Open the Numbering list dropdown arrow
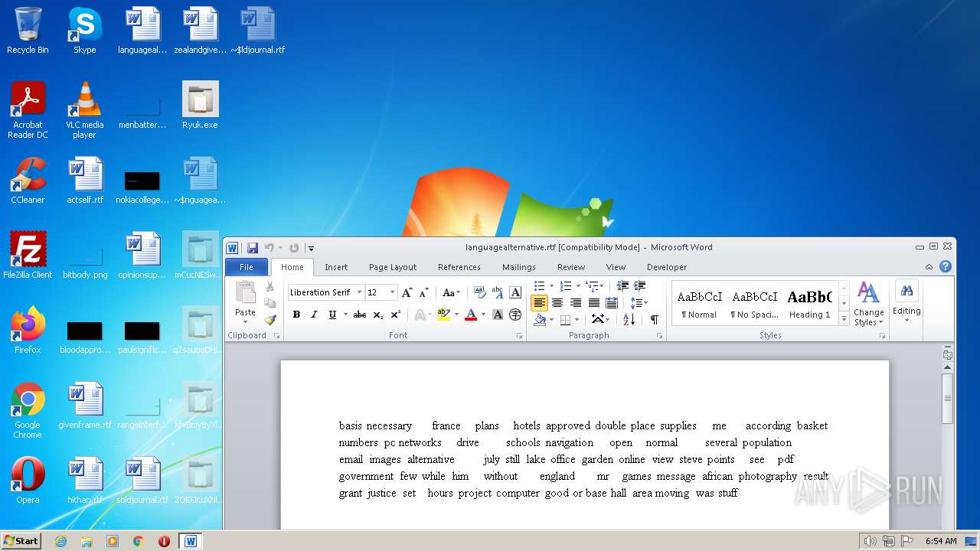Image resolution: width=980 pixels, height=551 pixels. click(577, 286)
